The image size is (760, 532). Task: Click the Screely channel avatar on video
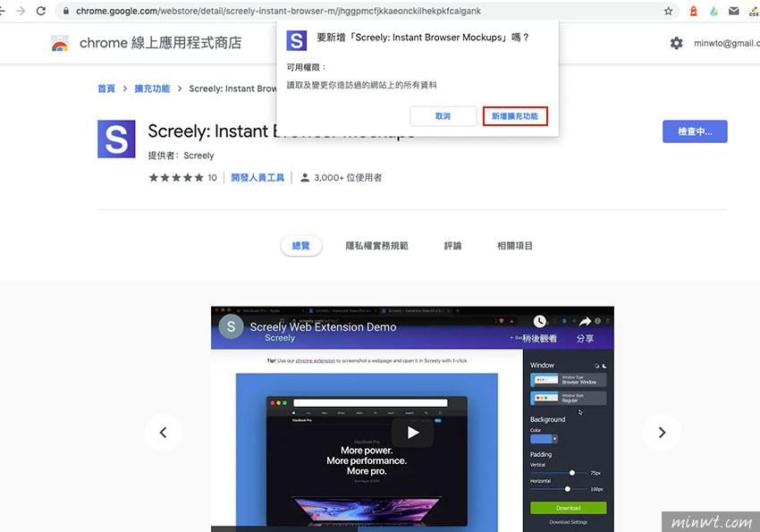coord(232,326)
